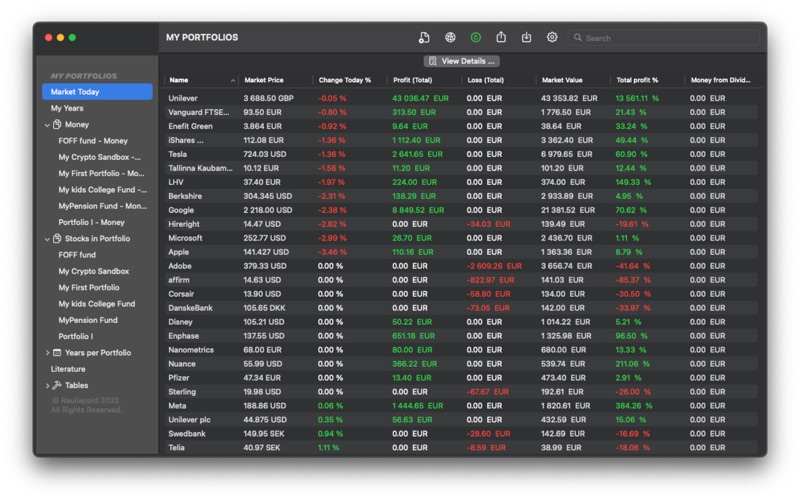The image size is (800, 500).
Task: Select Portfolio I - Money
Action: (x=91, y=222)
